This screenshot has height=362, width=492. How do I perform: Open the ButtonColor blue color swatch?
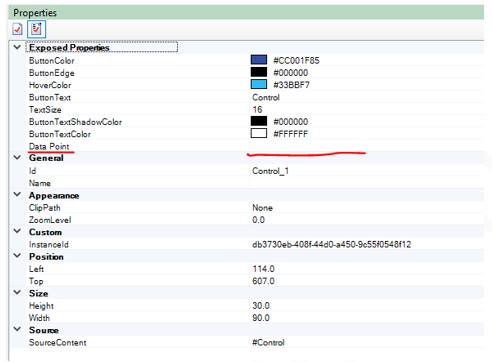click(x=259, y=60)
